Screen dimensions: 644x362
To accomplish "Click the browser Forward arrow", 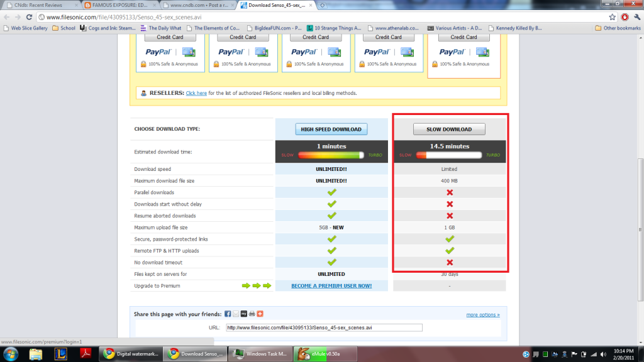I will pos(18,17).
